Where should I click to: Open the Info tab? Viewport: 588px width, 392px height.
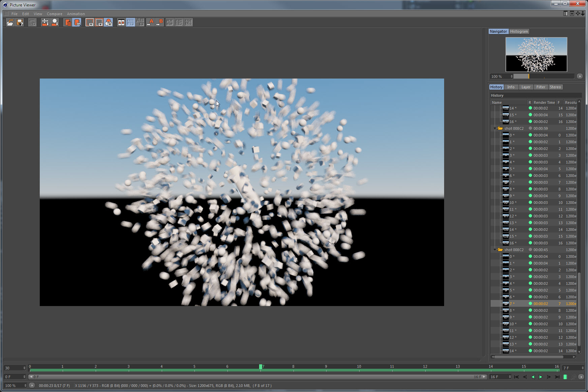pos(511,87)
